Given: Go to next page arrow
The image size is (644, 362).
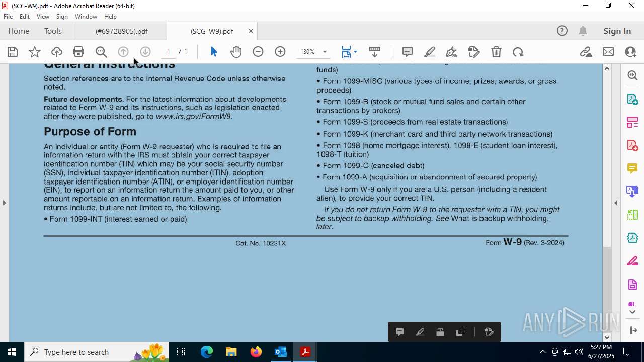Looking at the screenshot, I should tap(145, 52).
